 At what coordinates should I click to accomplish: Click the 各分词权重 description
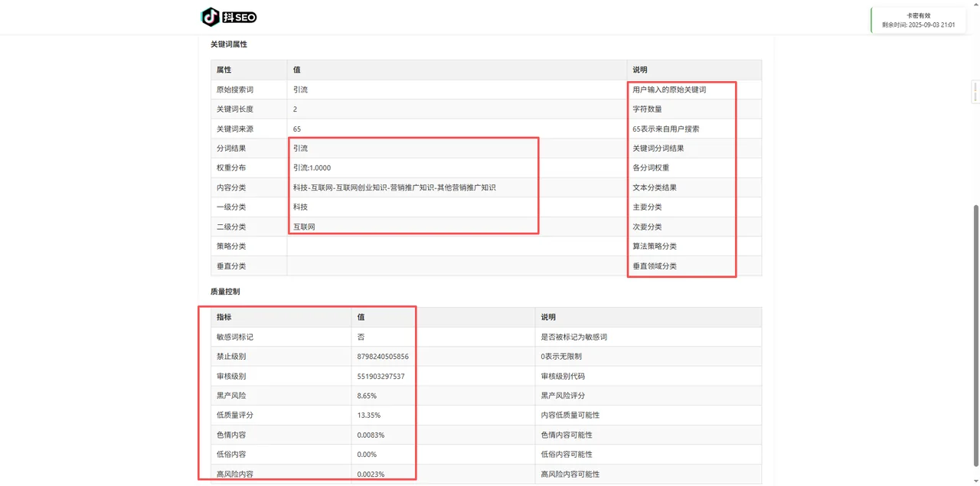point(651,168)
